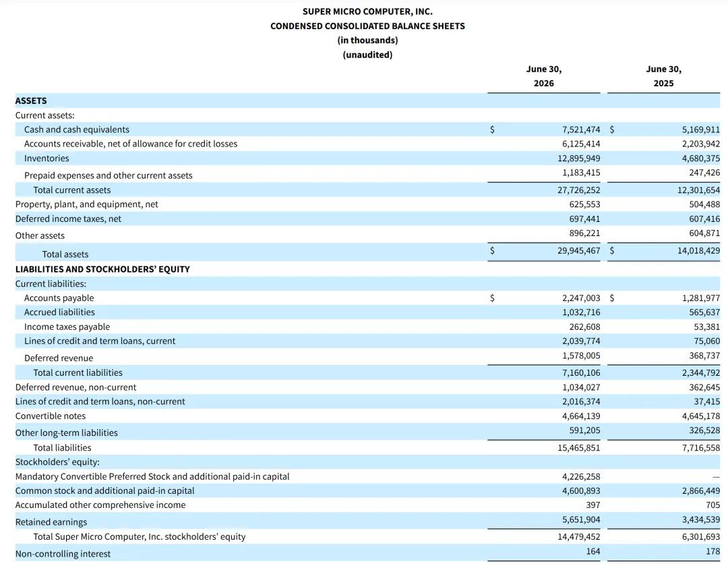
Task: Click the Convertible notes row label
Action: click(x=51, y=416)
